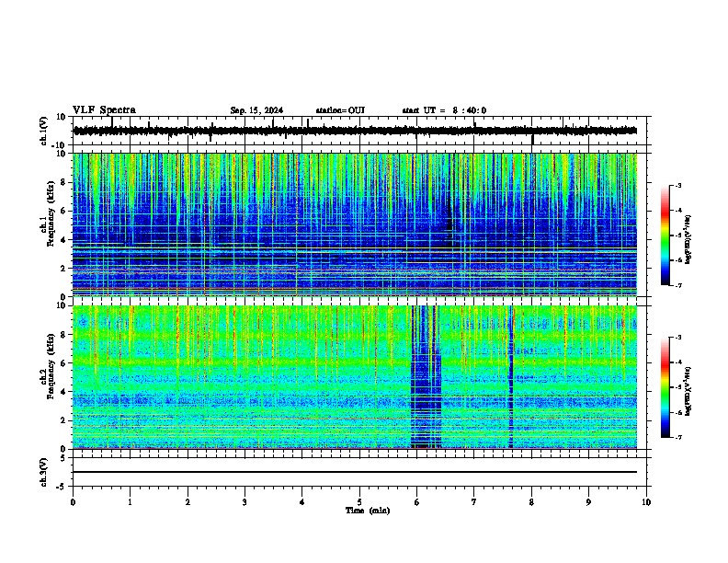Screen dimensions: 728x563
Task: Click the time axis tick label "4"
Action: [302, 502]
